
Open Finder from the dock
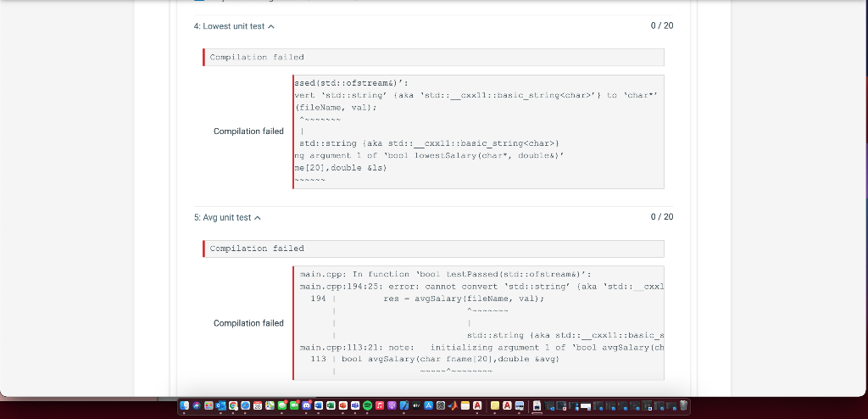pos(184,405)
